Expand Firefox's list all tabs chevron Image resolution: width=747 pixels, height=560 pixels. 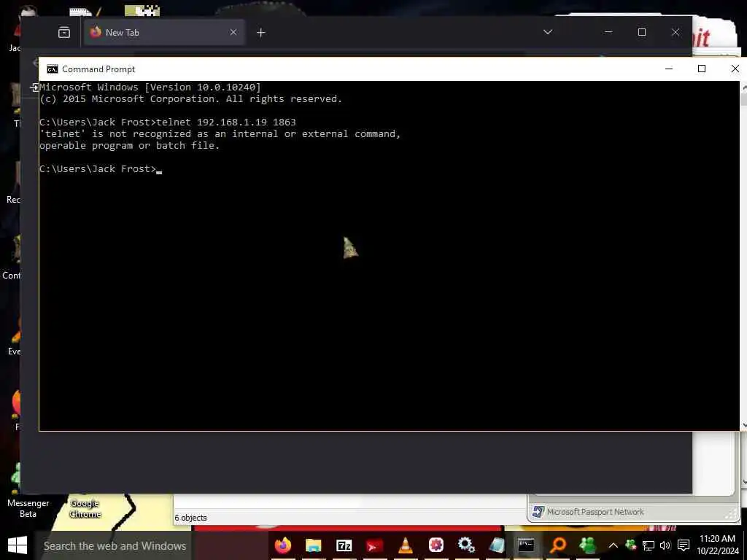[x=548, y=32]
